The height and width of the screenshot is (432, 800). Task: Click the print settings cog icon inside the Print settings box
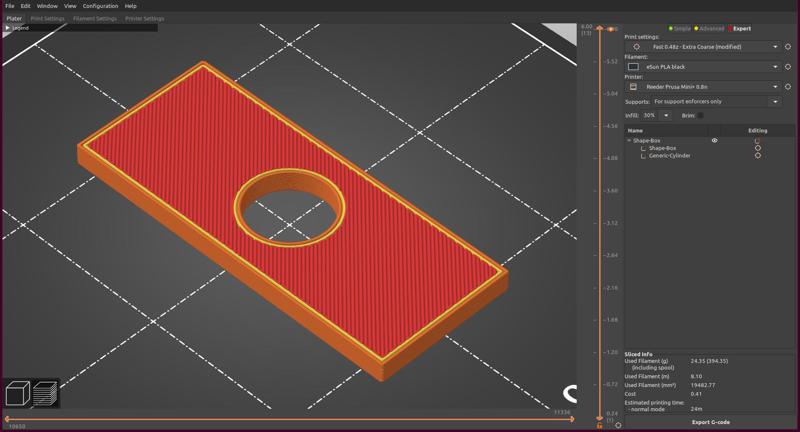(636, 46)
